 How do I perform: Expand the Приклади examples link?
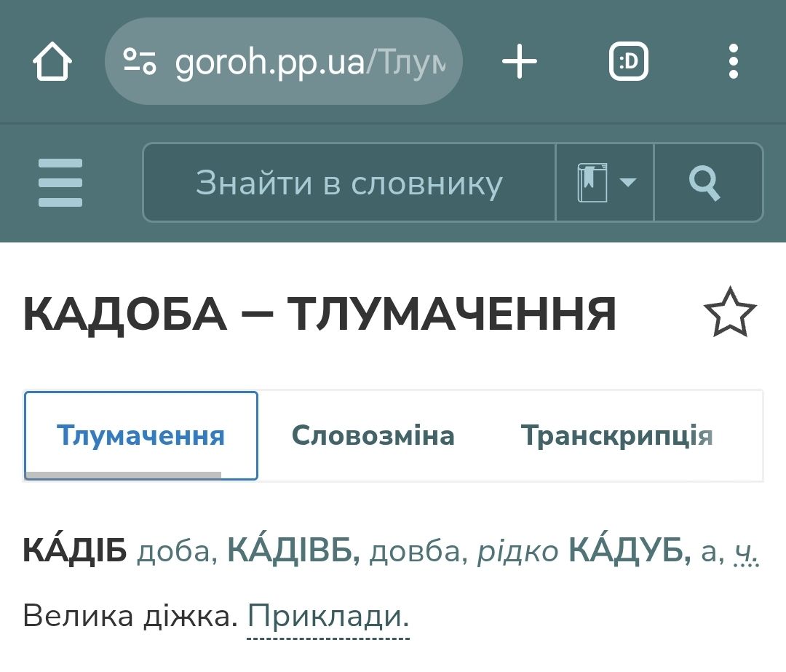click(328, 617)
